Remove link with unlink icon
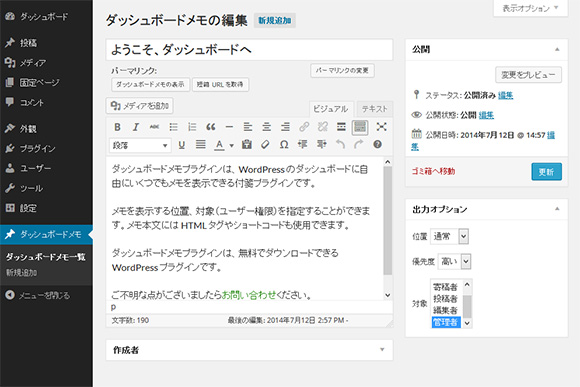 pyautogui.click(x=323, y=127)
